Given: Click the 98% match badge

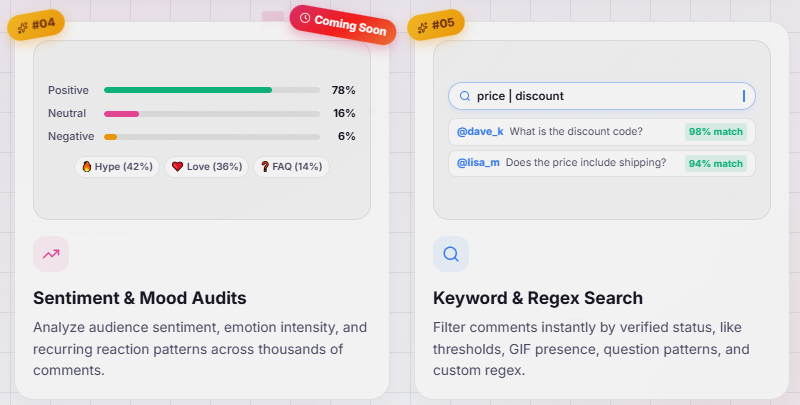Looking at the screenshot, I should tap(716, 132).
